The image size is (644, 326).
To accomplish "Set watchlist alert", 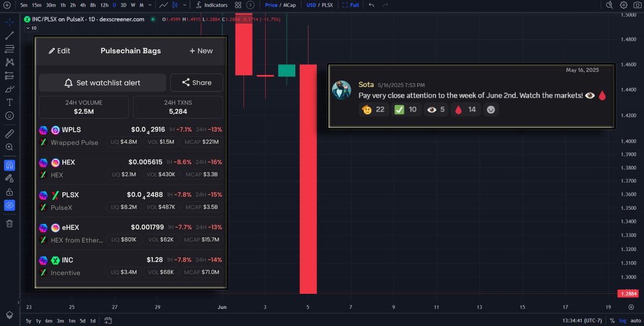I will pyautogui.click(x=103, y=83).
